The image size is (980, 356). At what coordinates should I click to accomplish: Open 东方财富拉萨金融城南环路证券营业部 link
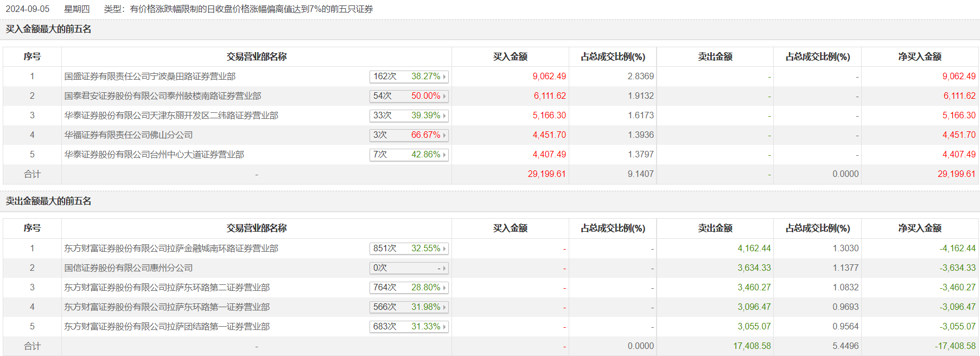171,249
